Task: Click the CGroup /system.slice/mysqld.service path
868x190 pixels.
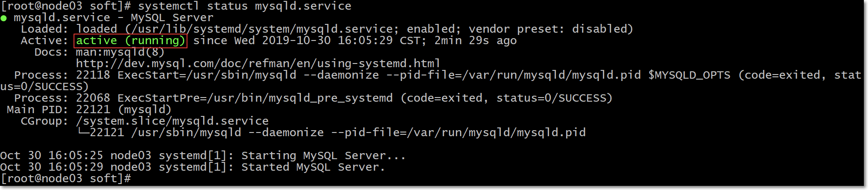Action: pos(172,121)
